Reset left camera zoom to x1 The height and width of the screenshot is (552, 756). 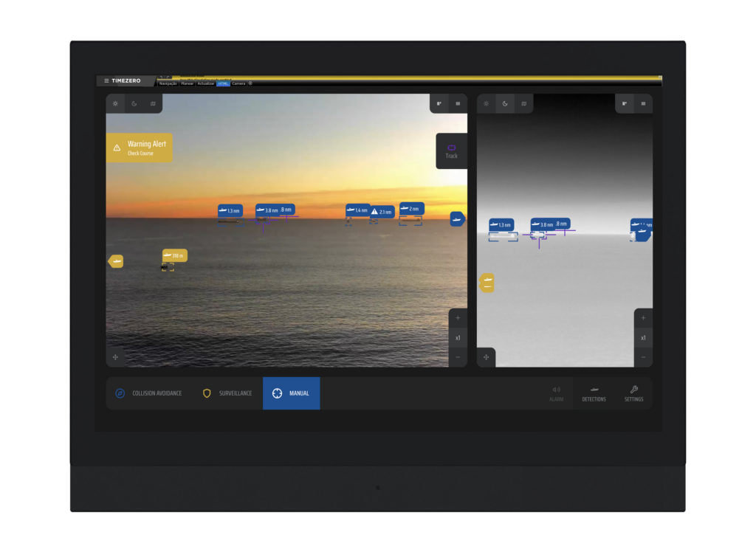pyautogui.click(x=458, y=338)
